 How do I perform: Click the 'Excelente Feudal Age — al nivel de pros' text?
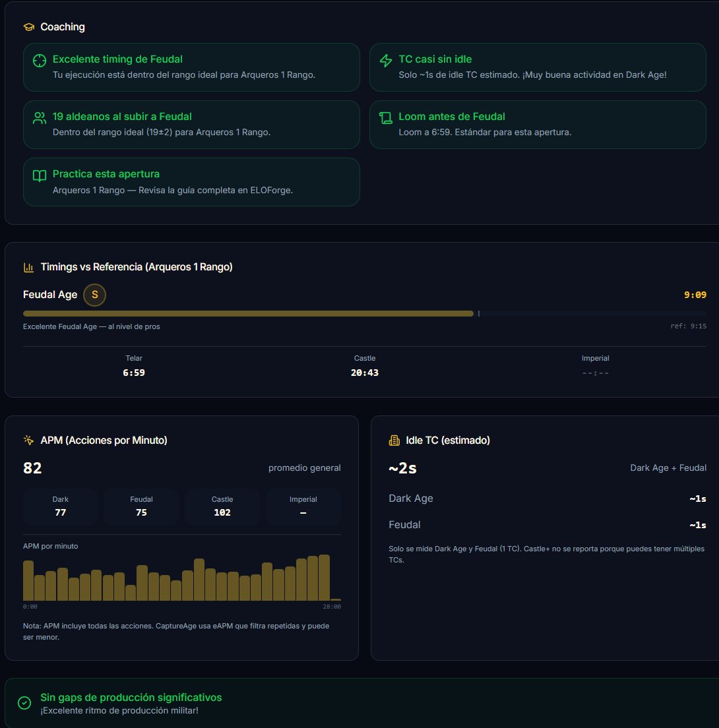[x=92, y=327]
